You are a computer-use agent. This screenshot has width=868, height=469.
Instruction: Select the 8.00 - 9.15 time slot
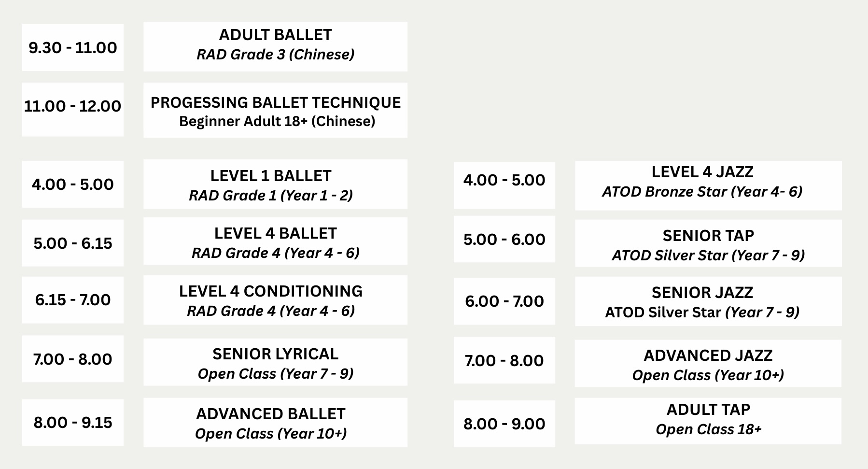(73, 422)
